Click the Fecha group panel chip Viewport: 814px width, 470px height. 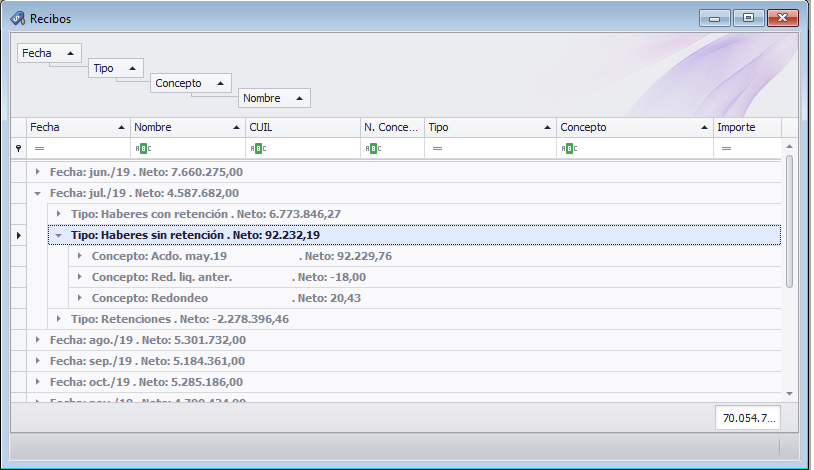click(x=48, y=53)
